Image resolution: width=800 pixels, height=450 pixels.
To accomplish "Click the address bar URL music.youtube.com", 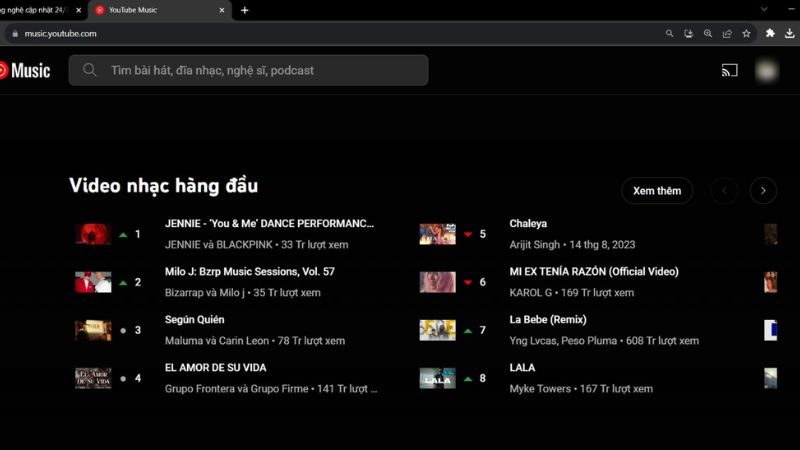I will [60, 34].
